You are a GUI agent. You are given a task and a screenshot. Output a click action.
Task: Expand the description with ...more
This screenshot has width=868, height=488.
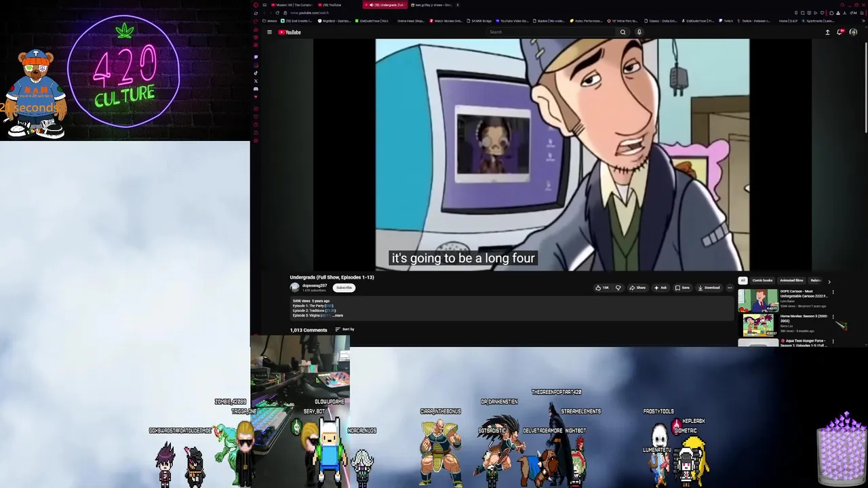coord(338,315)
